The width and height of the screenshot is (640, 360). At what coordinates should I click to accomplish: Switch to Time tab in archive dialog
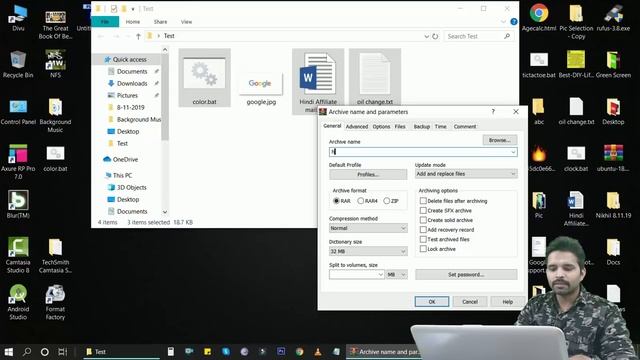point(440,127)
